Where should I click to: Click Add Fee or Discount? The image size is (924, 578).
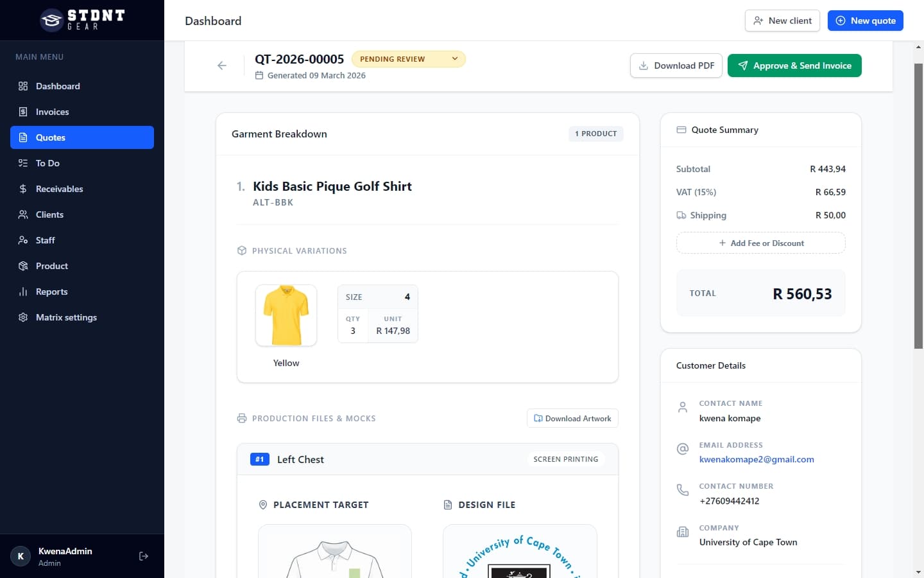(761, 243)
